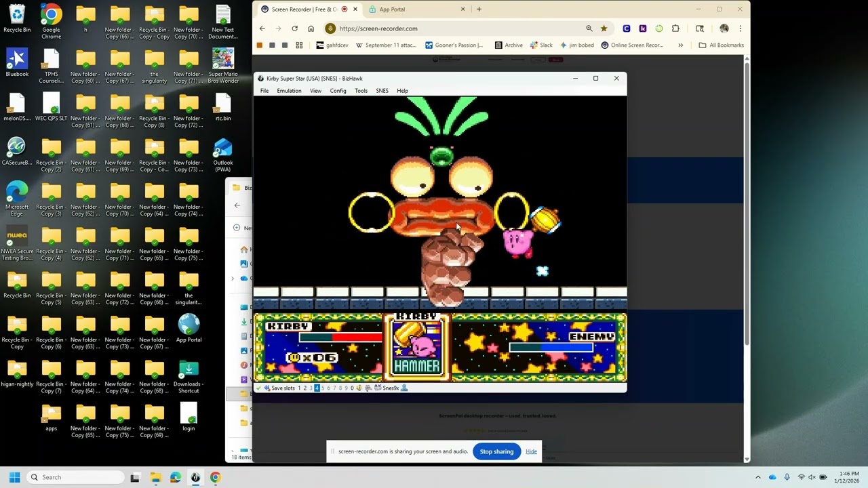Select save slot 6 in BizHawk status bar
This screenshot has height=488, width=868.
tap(328, 388)
